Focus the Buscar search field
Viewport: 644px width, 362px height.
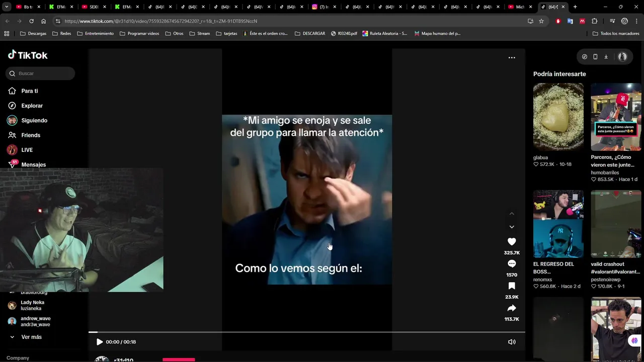[40, 73]
